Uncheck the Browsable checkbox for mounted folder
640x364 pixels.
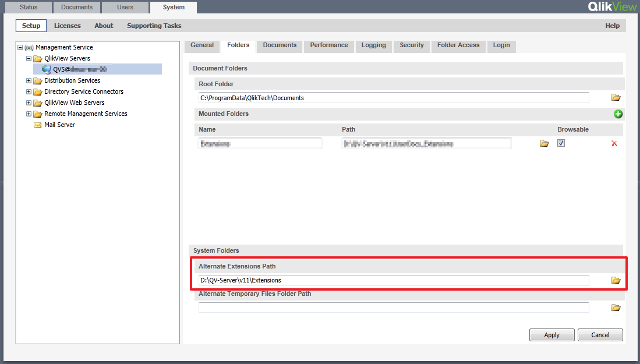pyautogui.click(x=561, y=143)
